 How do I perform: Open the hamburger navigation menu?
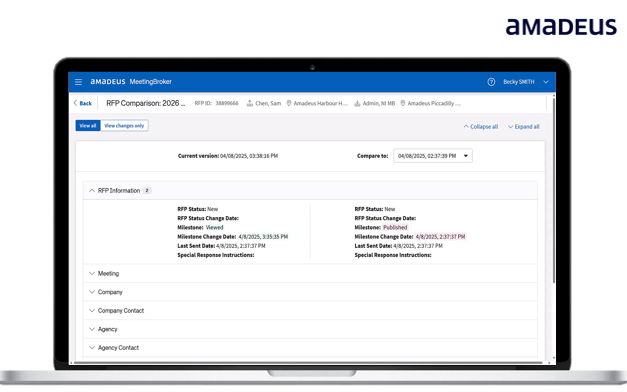[78, 82]
